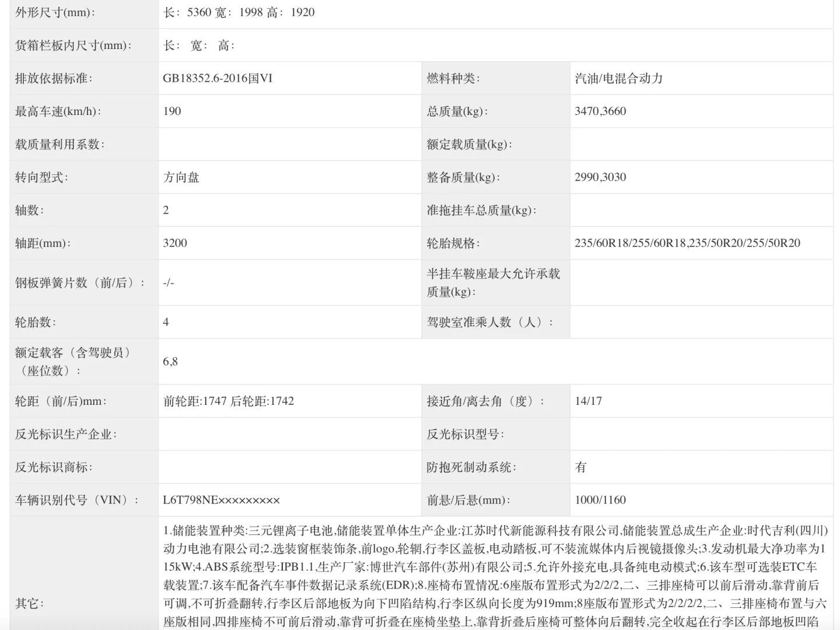
Task: Click the 轴数 label cell
Action: click(84, 210)
